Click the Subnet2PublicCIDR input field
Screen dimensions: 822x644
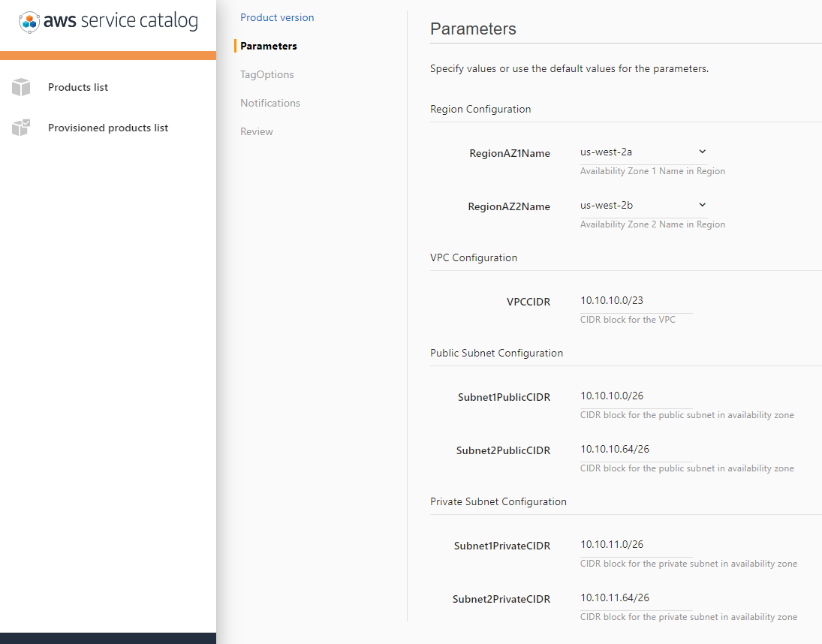coord(636,450)
